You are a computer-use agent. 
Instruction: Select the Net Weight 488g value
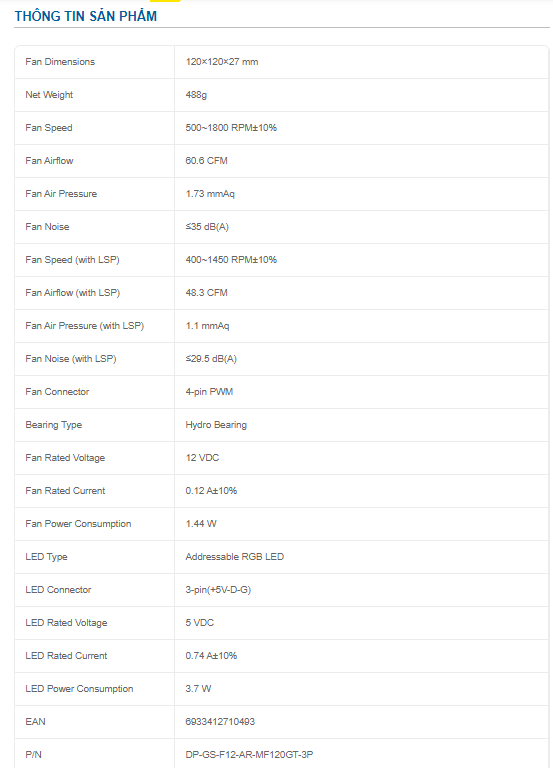pyautogui.click(x=196, y=95)
